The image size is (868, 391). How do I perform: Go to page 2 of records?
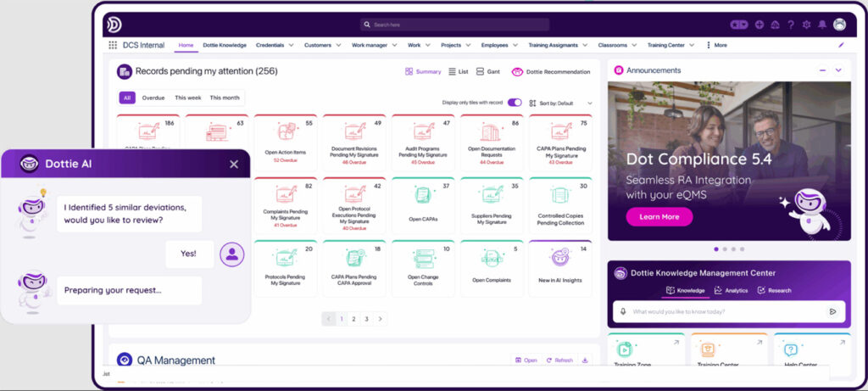(x=353, y=319)
